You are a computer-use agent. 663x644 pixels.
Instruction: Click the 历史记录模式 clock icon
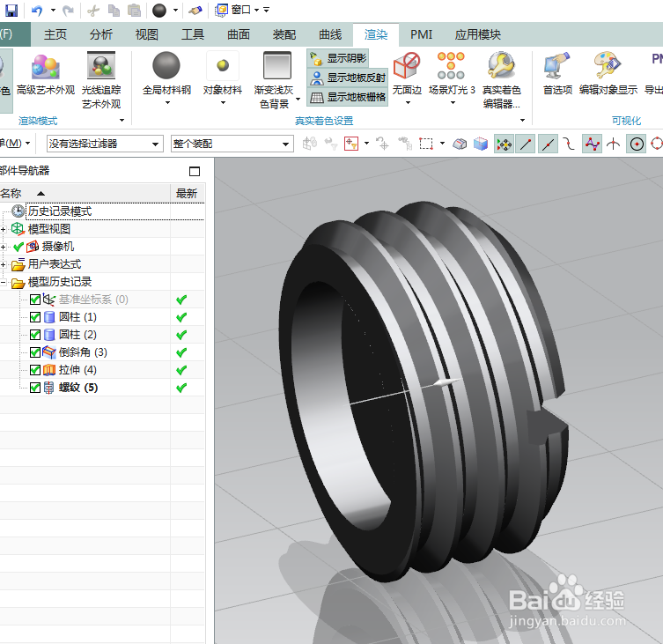pyautogui.click(x=18, y=211)
